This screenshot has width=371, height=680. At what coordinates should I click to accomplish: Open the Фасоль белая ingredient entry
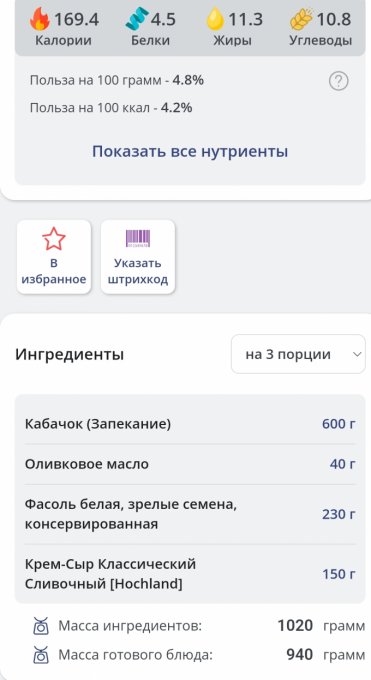[x=190, y=514]
